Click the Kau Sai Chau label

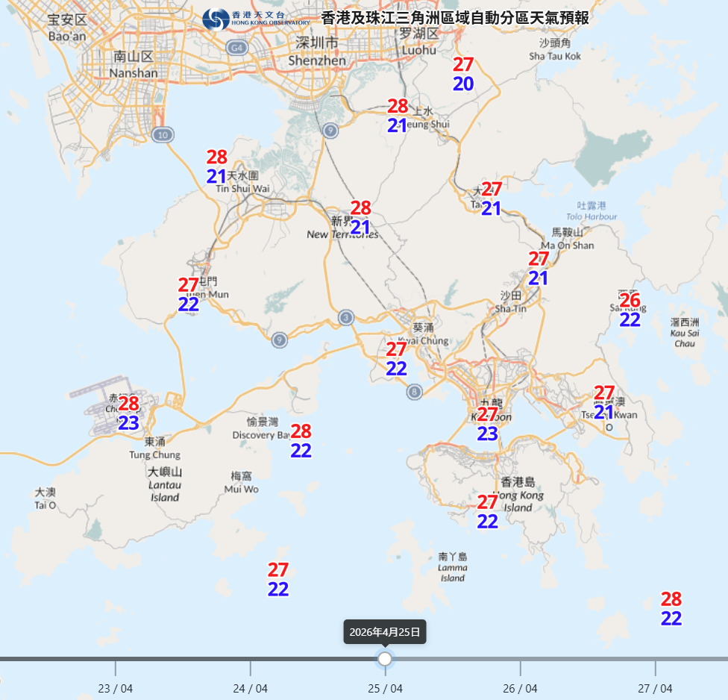pos(685,333)
